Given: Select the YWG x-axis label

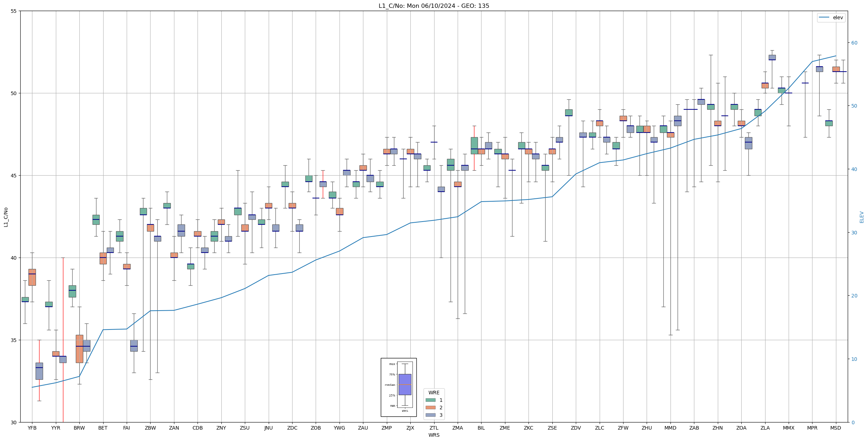Looking at the screenshot, I should tap(340, 428).
